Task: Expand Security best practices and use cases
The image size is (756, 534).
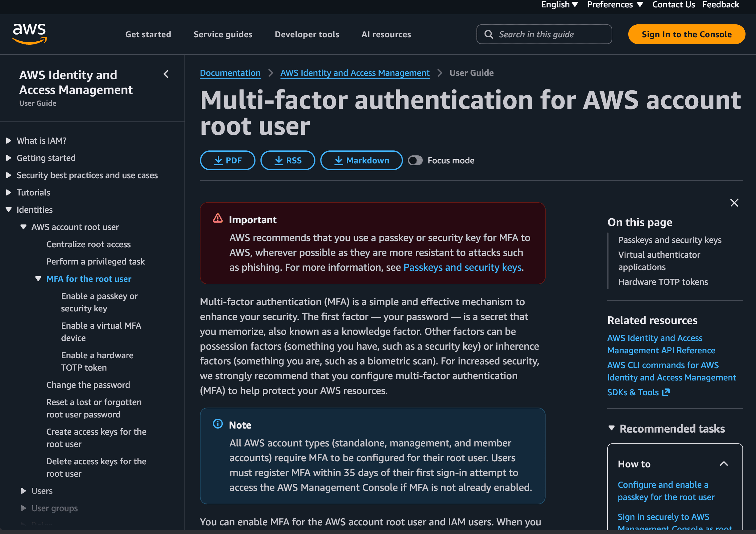Action: [9, 175]
